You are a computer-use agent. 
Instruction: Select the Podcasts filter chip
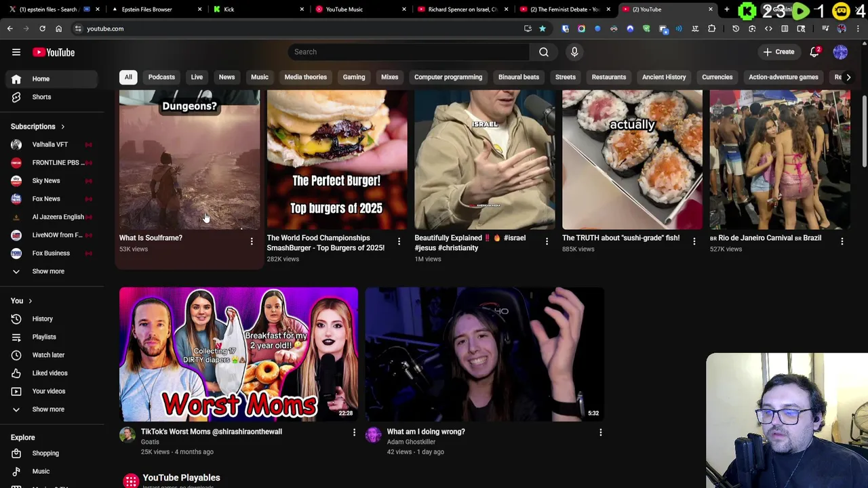[161, 77]
